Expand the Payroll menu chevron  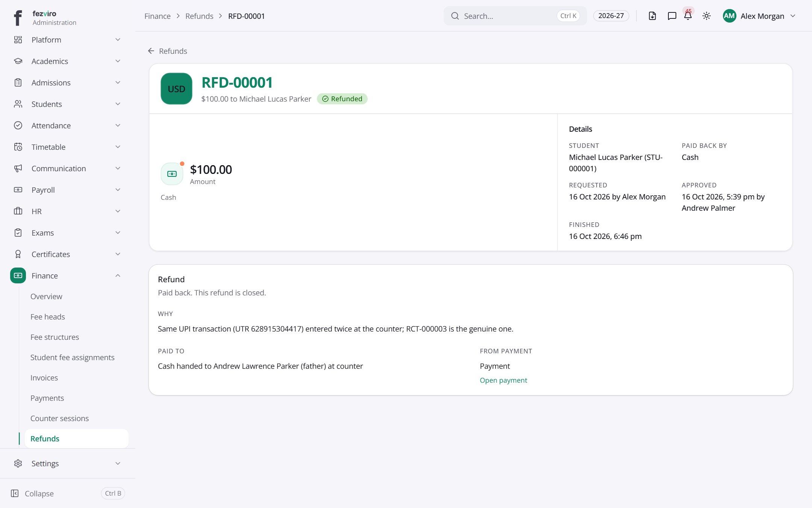[x=118, y=190]
